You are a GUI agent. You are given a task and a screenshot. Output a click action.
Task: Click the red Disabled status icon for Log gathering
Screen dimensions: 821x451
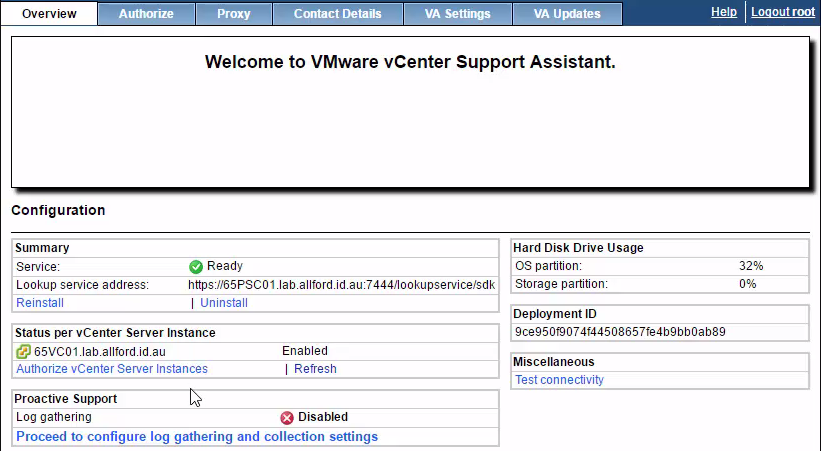coord(286,417)
